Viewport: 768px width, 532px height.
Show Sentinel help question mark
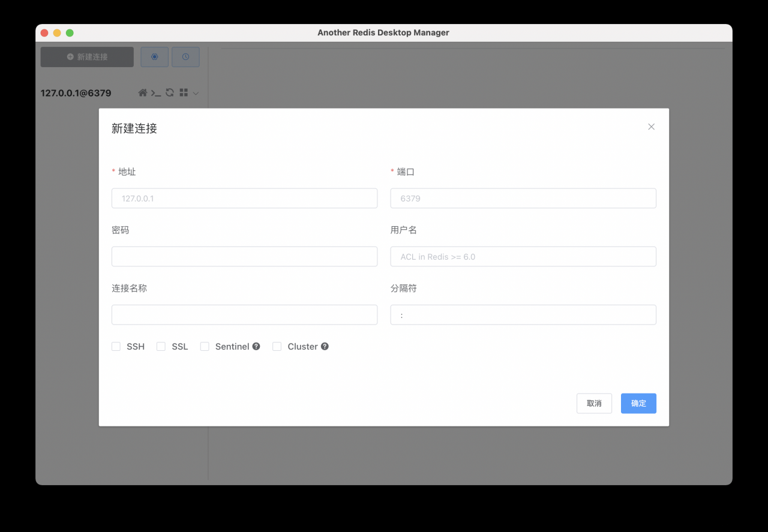pyautogui.click(x=256, y=346)
